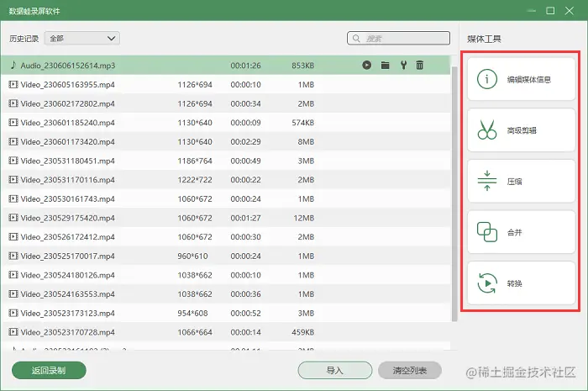Play the Audio_230606152614.mp3 recording

coord(367,66)
